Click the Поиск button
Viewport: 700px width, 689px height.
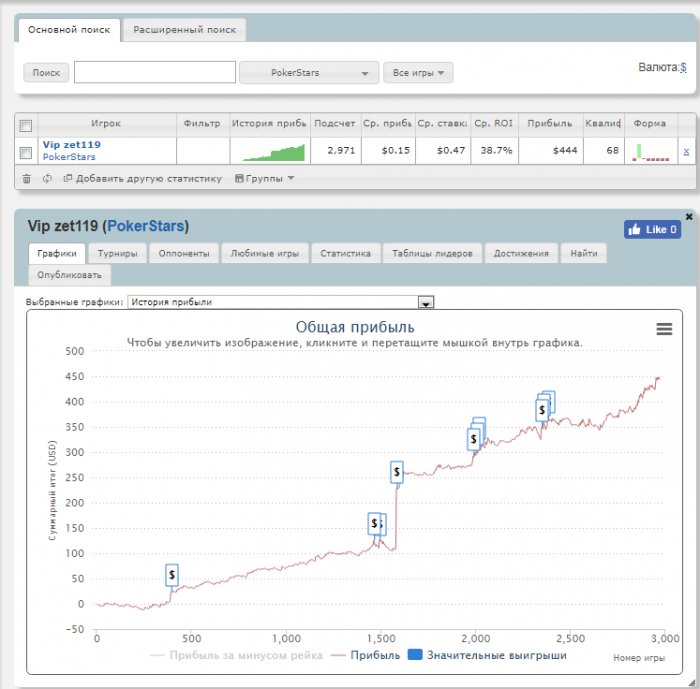tap(46, 73)
